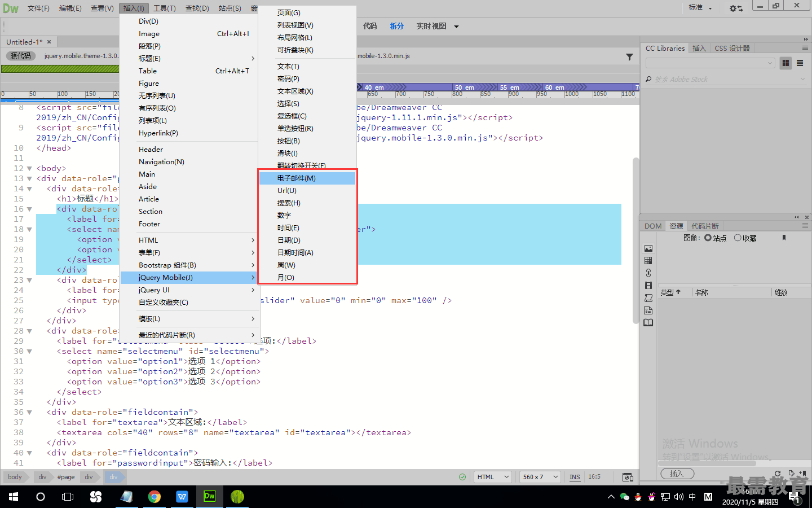Select the Images asset category icon

click(648, 248)
